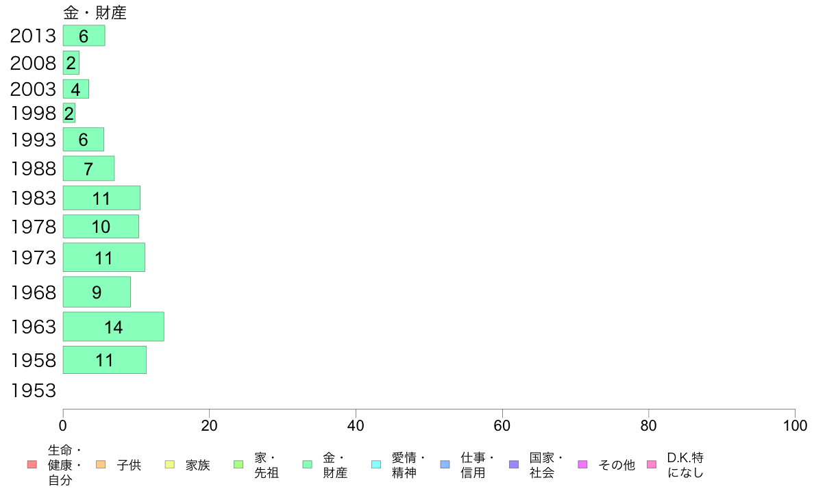This screenshot has height=504, width=814.
Task: Click the green 家・先祖 legend swatch
Action: click(238, 464)
